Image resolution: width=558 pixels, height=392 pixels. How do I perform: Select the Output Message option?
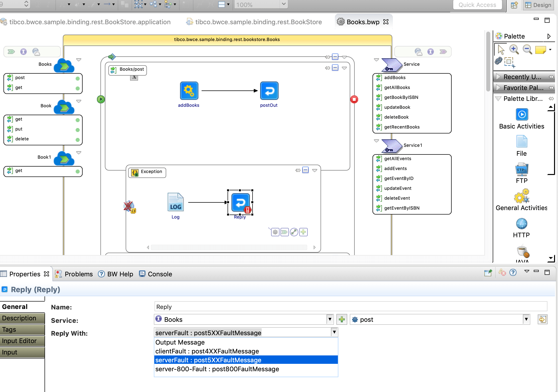[x=180, y=342]
